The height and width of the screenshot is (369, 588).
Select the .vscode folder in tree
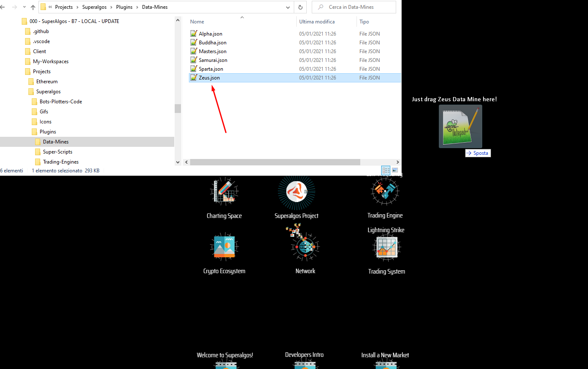tap(41, 41)
